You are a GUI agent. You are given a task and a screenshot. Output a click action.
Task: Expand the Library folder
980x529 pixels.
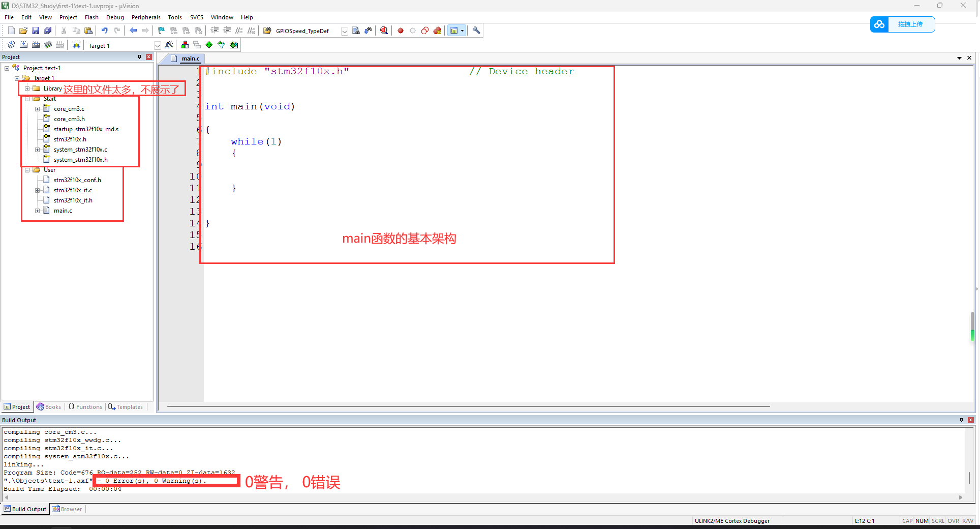[x=27, y=89]
